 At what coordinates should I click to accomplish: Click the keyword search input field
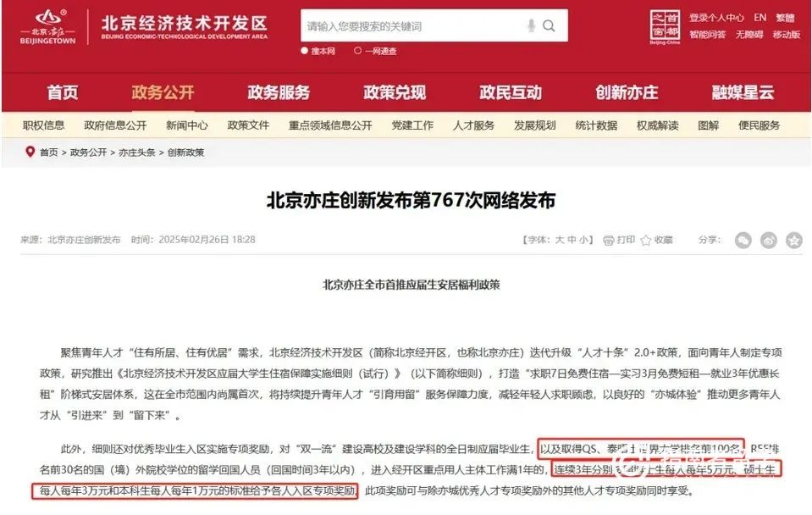pyautogui.click(x=412, y=26)
